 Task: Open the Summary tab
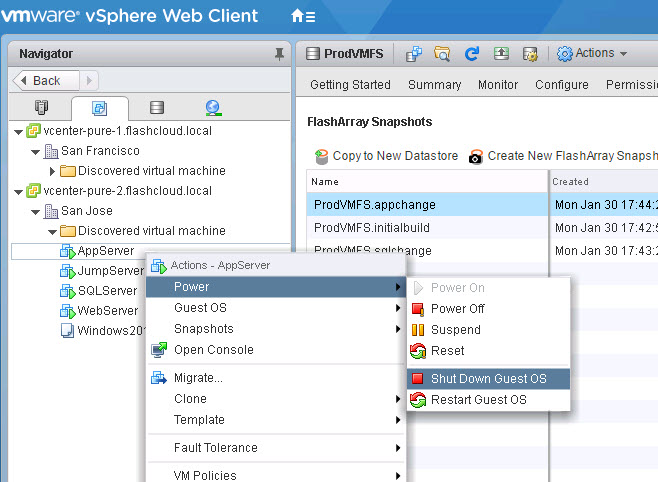pyautogui.click(x=434, y=85)
